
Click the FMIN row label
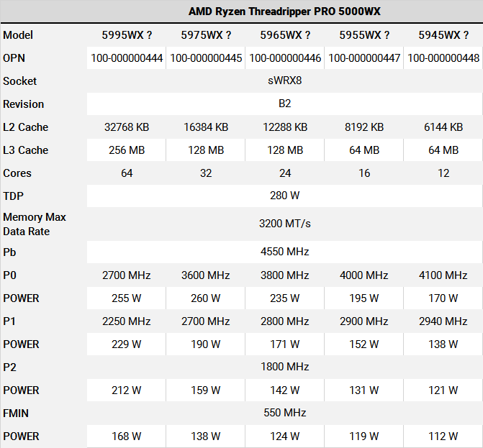[16, 413]
